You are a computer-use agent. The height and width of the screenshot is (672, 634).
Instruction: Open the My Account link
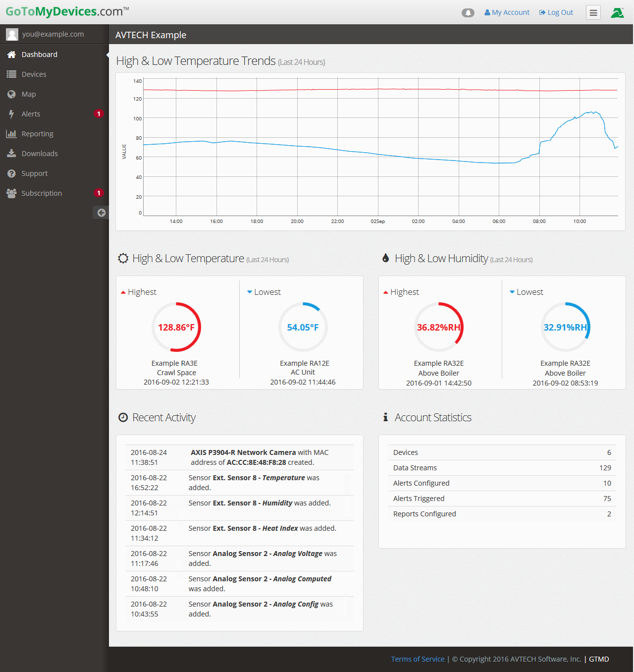pyautogui.click(x=507, y=12)
